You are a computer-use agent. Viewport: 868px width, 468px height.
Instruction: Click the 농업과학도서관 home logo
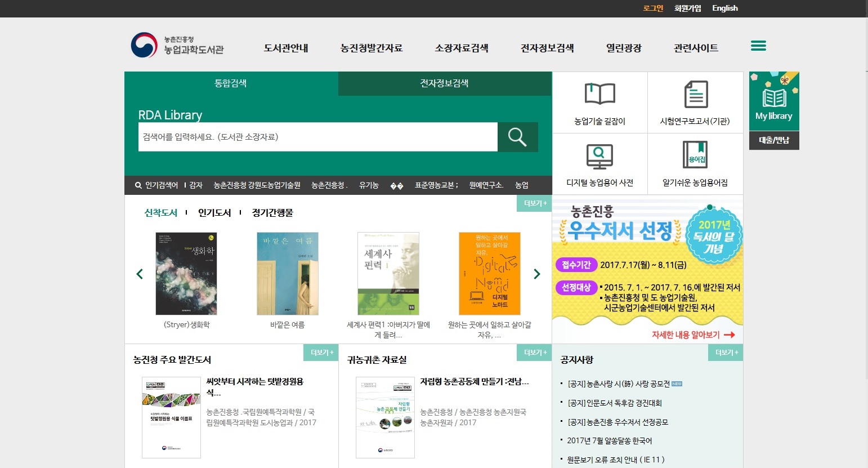point(177,46)
